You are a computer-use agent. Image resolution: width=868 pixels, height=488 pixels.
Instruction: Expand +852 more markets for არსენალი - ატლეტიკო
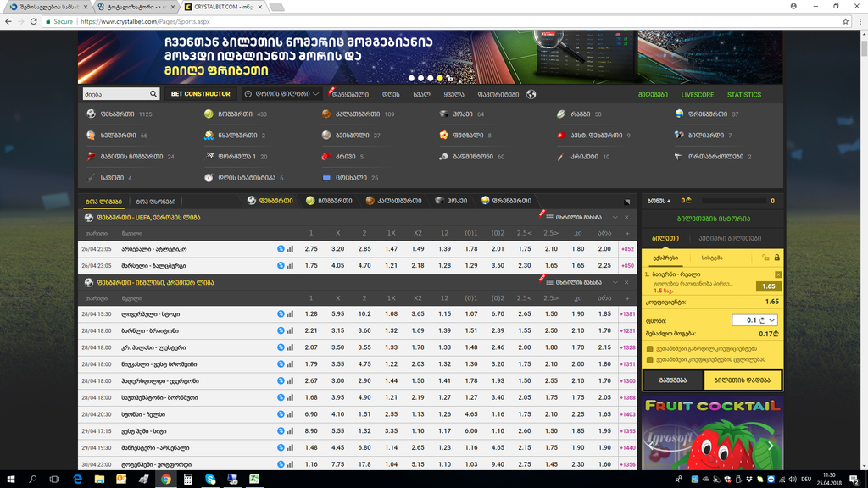click(628, 249)
